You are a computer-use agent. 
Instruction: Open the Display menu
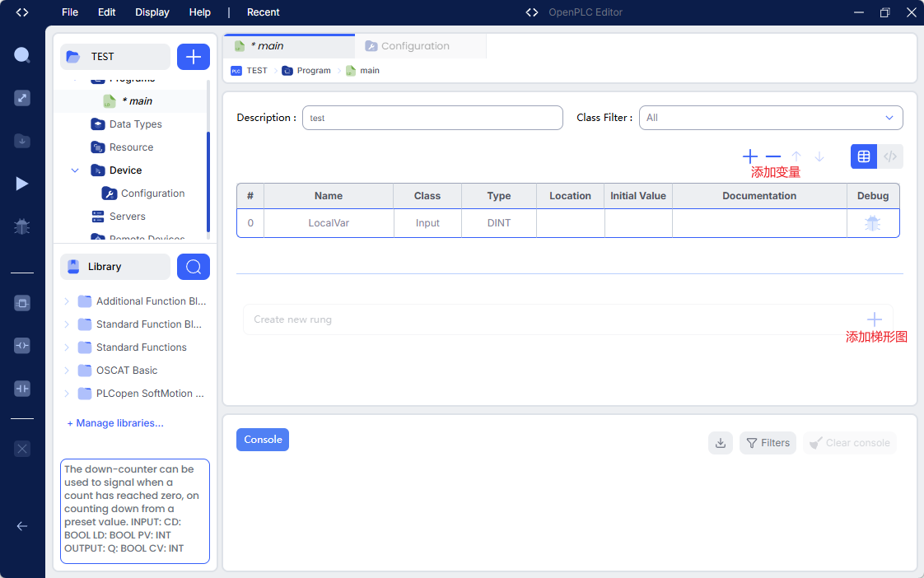tap(152, 12)
